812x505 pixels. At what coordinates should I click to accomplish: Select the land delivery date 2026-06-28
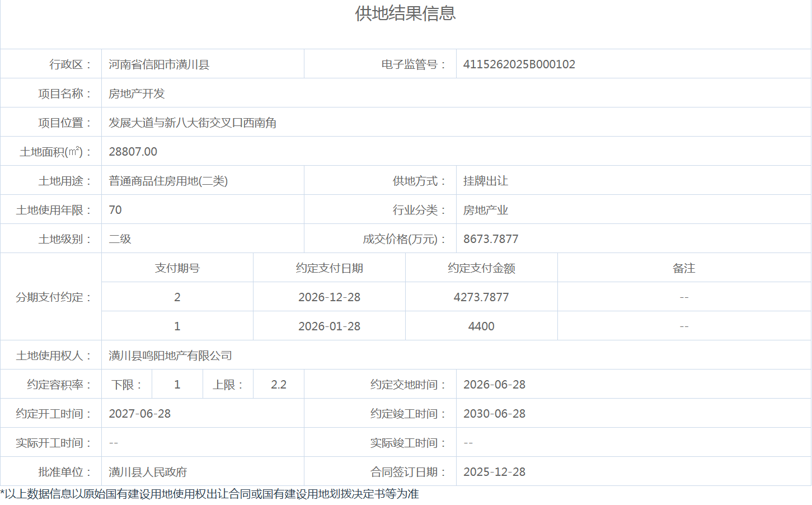tap(495, 385)
